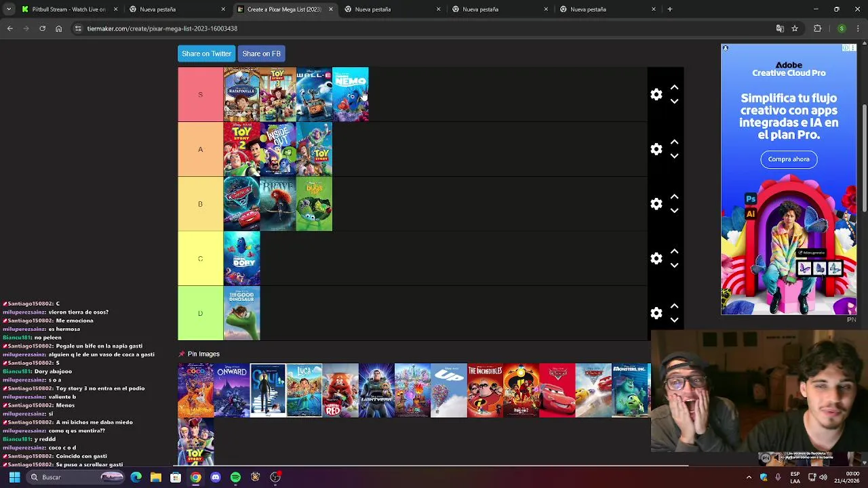Screen dimensions: 868x488
Task: Pick the Coco poster from the image pool
Action: [195, 390]
